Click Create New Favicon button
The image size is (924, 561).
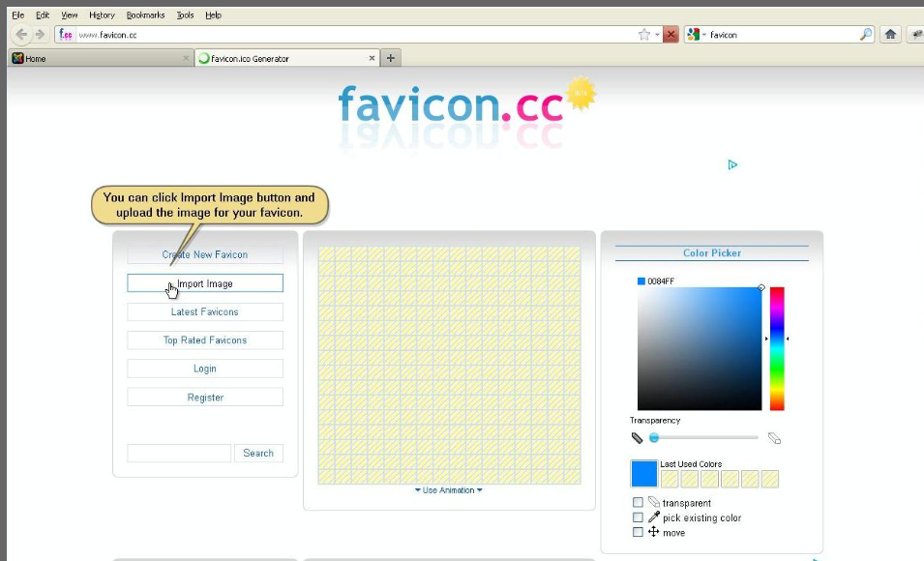205,254
